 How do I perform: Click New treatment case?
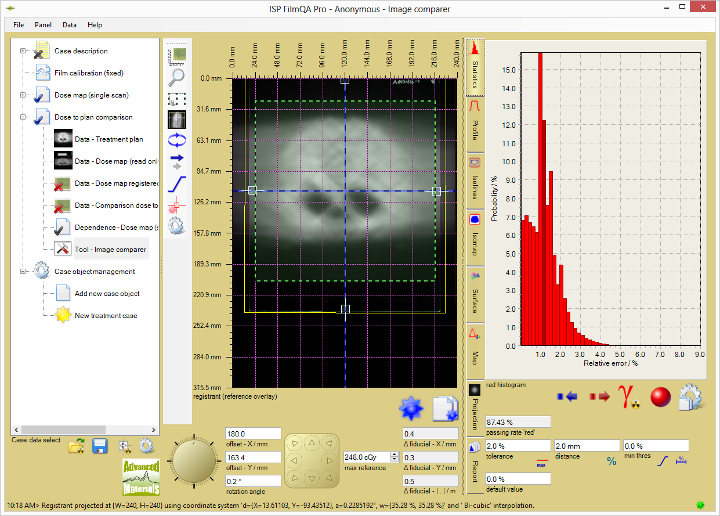point(106,315)
